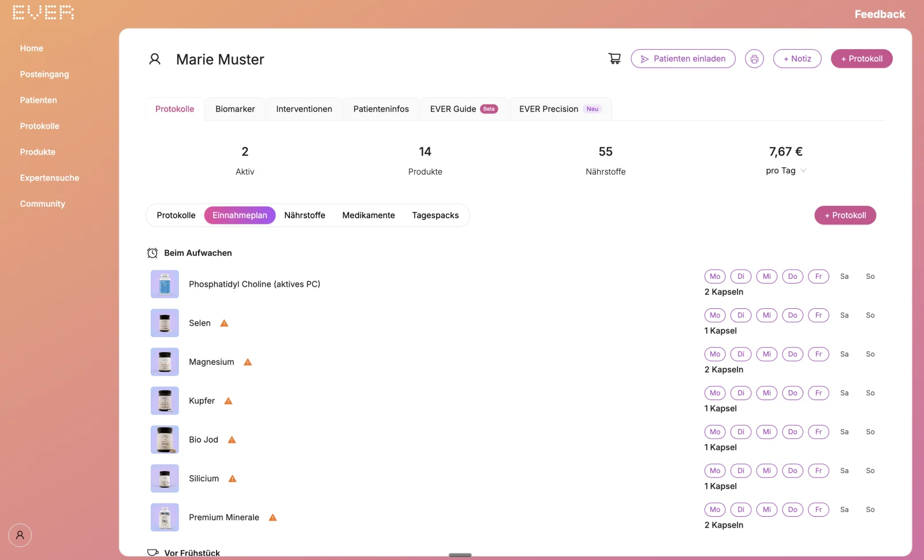The width and height of the screenshot is (924, 560).
Task: Click the 55 Nährstoffe statistic
Action: tap(605, 160)
